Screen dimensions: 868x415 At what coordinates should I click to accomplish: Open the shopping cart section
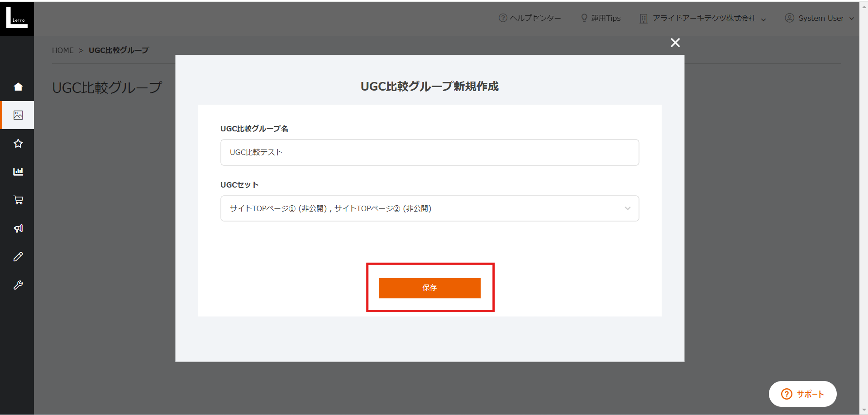tap(18, 200)
